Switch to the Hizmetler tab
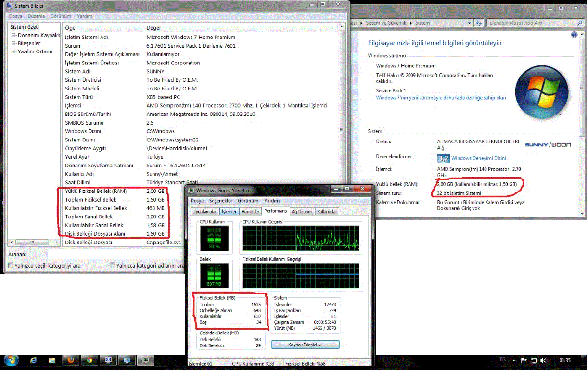This screenshot has height=371, width=588. point(250,211)
